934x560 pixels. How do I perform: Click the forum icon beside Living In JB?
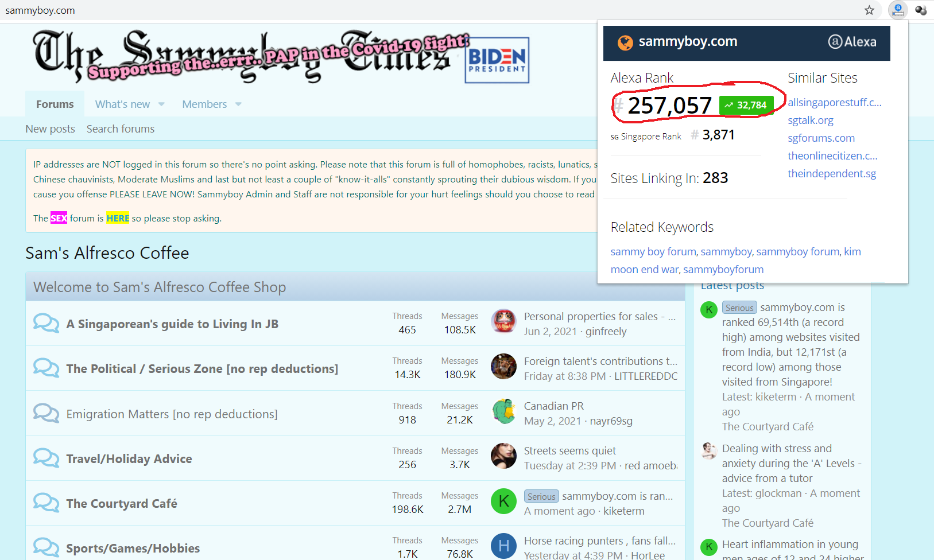pyautogui.click(x=46, y=323)
